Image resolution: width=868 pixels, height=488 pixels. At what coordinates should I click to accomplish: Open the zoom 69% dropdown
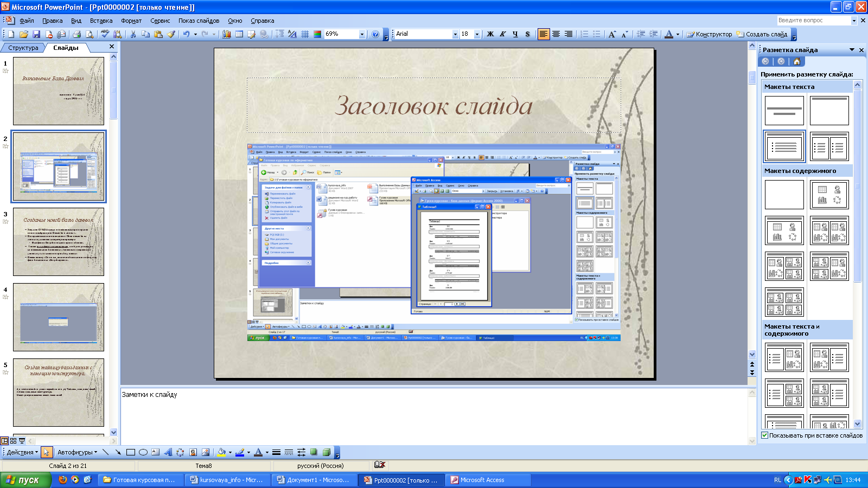(362, 34)
